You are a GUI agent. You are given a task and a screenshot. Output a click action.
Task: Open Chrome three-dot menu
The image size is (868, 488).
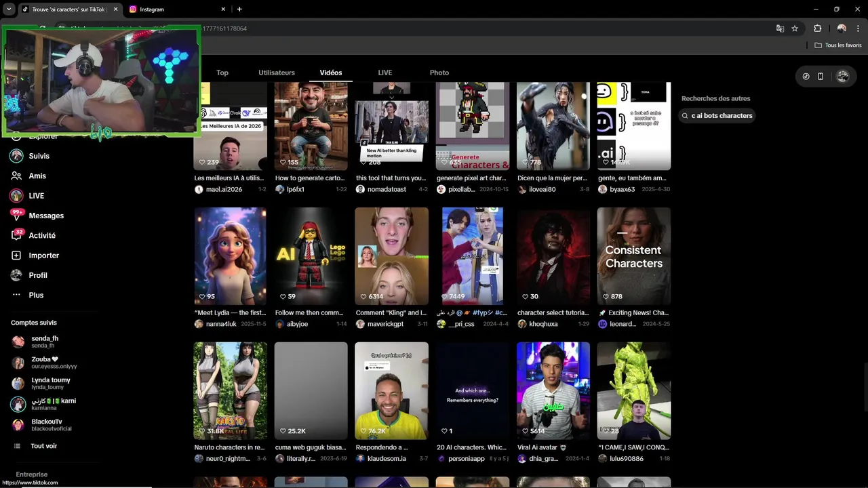coord(859,28)
